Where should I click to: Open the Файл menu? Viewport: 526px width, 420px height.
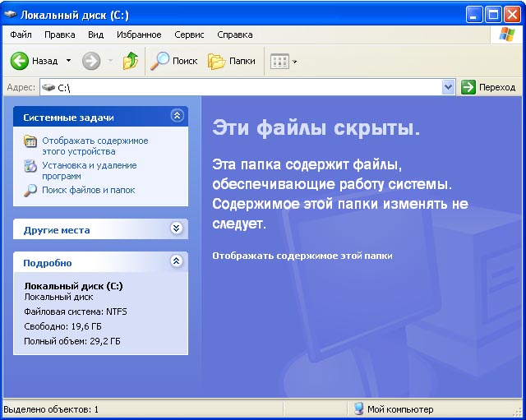click(x=21, y=35)
